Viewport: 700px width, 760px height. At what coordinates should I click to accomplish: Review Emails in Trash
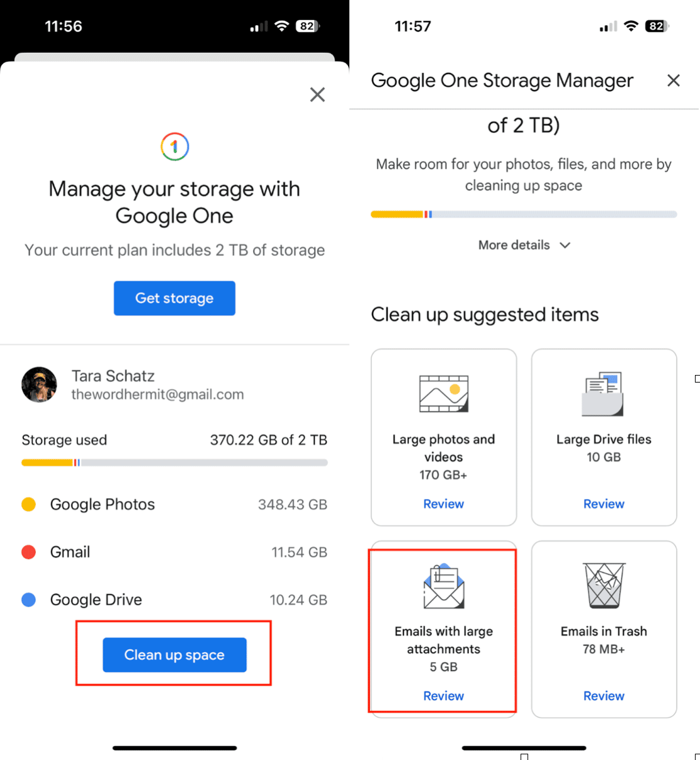(x=604, y=696)
